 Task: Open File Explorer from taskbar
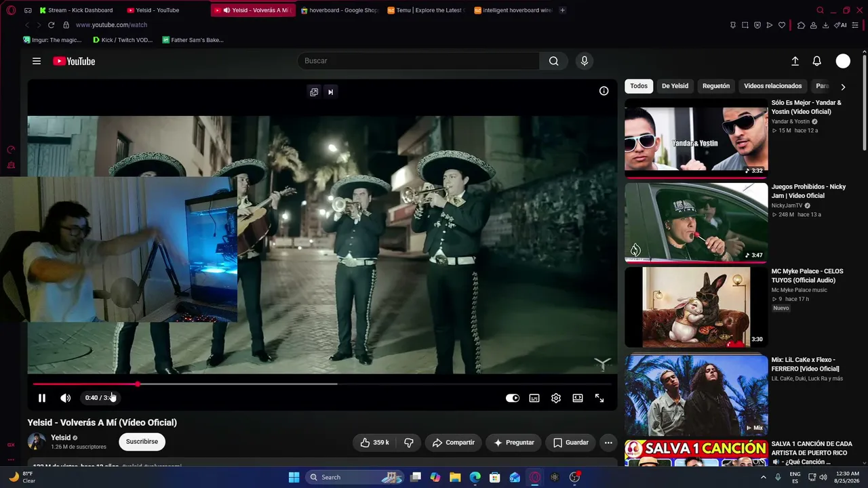click(455, 477)
